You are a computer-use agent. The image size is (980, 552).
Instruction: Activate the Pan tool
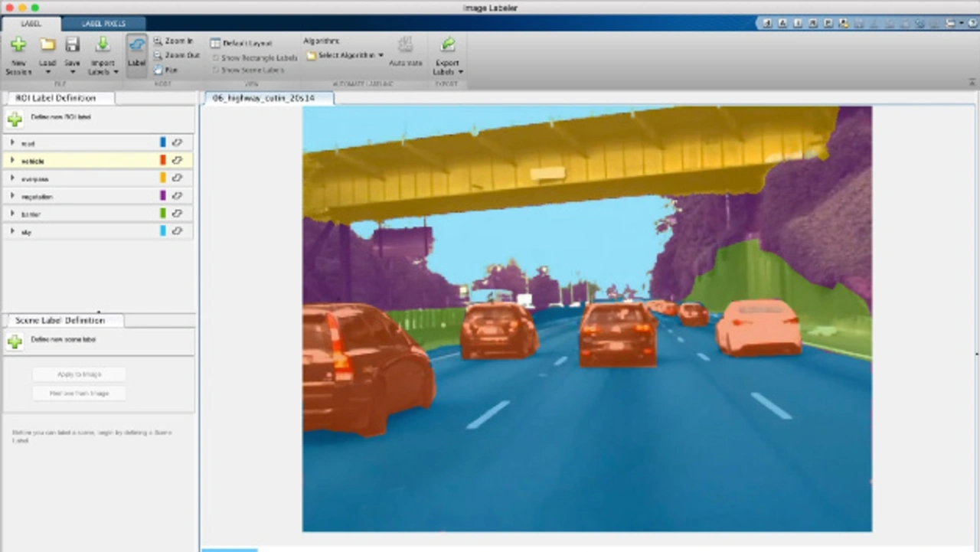point(165,70)
